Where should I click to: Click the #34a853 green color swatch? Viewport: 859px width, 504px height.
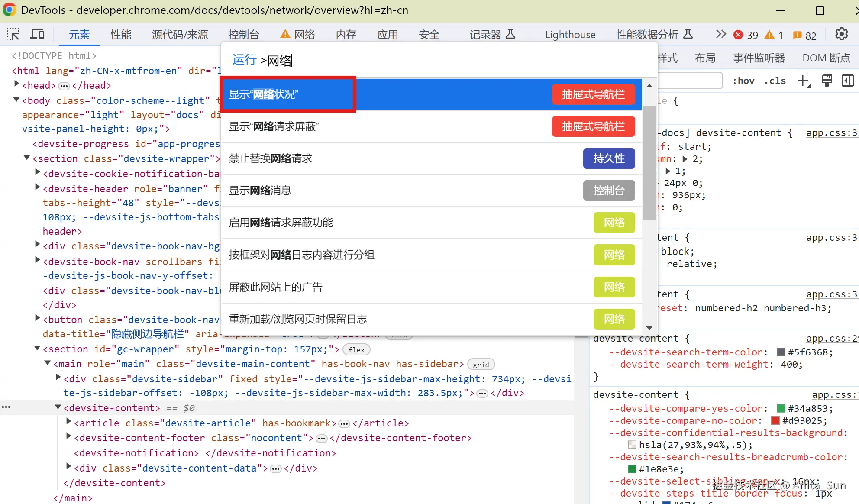pos(781,408)
